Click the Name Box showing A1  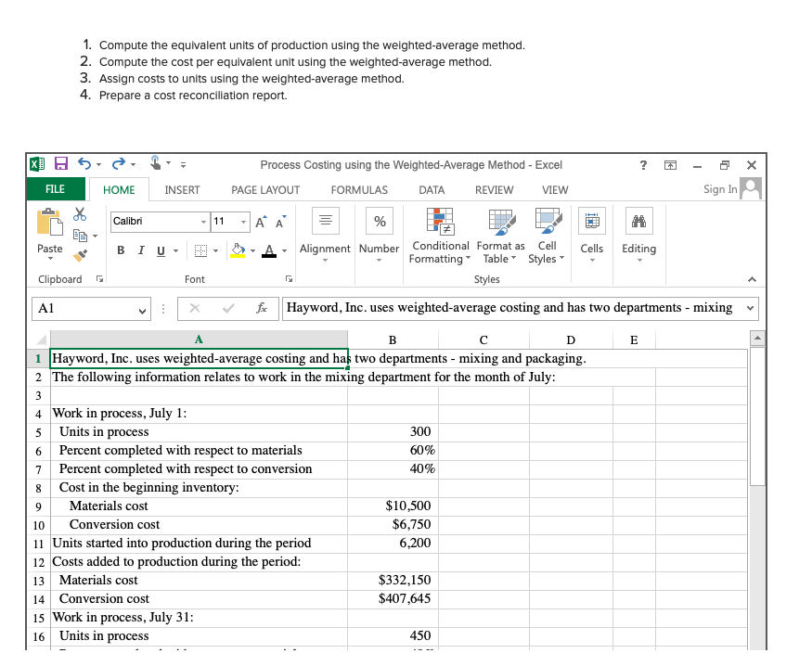coord(91,309)
